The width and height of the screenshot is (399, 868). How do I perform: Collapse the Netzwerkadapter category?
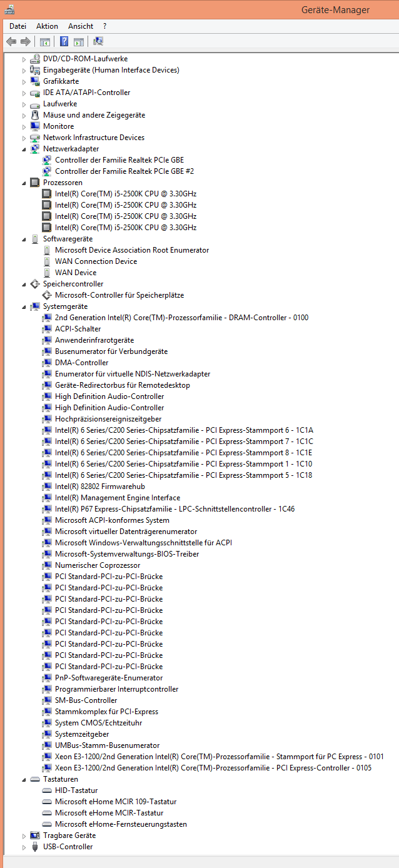point(24,149)
